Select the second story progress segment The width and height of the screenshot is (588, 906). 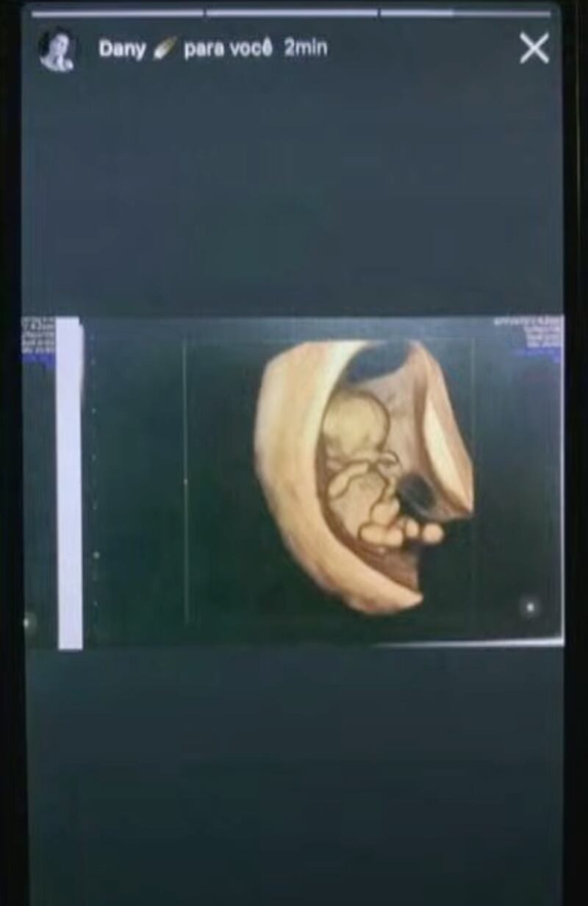[x=292, y=13]
